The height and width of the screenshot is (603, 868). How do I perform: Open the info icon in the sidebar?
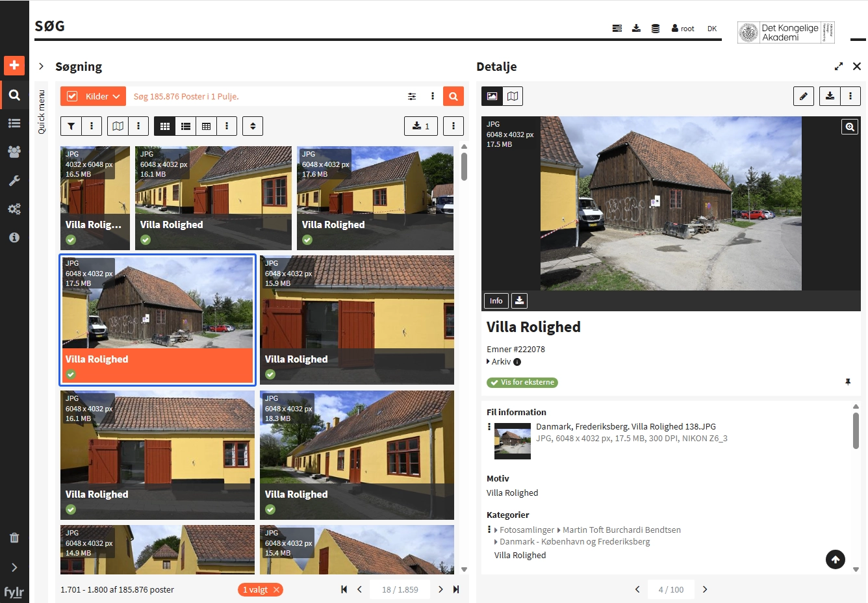pyautogui.click(x=14, y=238)
